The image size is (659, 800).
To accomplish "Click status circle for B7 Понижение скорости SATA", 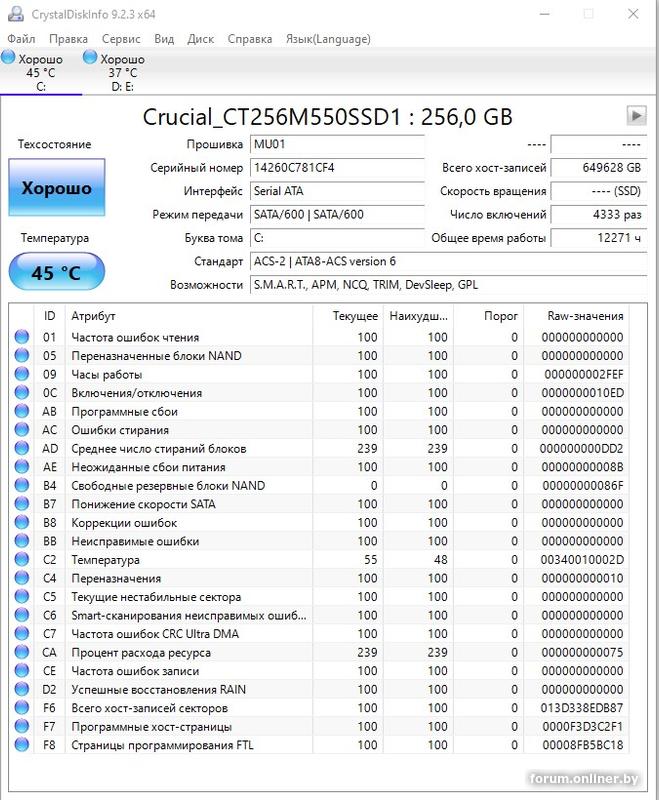I will [x=22, y=504].
